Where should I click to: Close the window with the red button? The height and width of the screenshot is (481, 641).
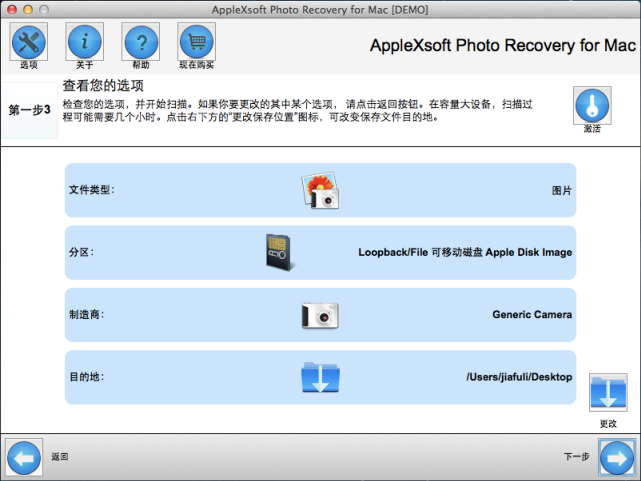click(12, 9)
